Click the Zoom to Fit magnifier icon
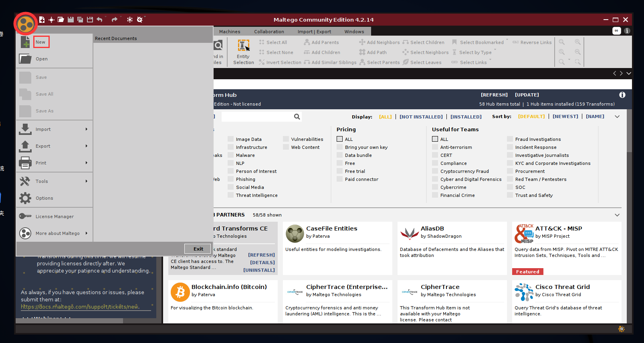Viewport: 644px width, 343px height. point(562,42)
